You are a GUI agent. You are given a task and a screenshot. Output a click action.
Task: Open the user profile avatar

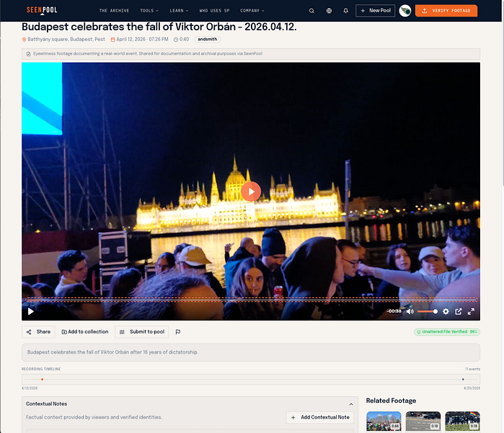[x=405, y=11]
